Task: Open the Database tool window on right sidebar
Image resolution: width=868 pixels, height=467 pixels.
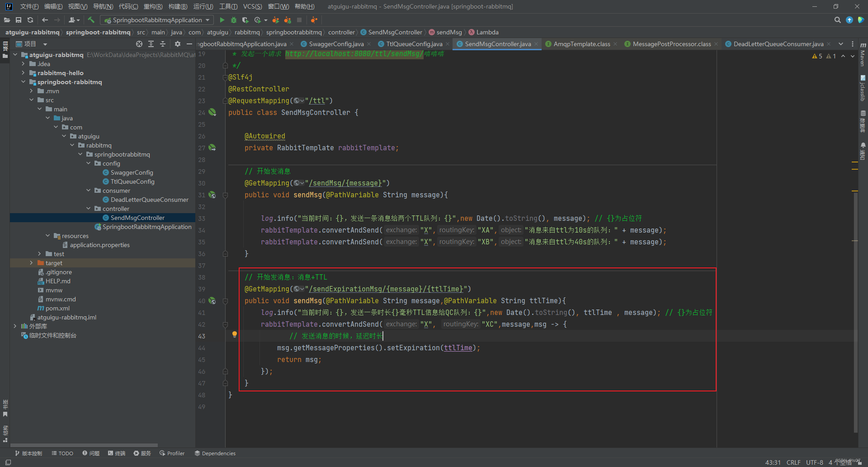Action: (863, 121)
